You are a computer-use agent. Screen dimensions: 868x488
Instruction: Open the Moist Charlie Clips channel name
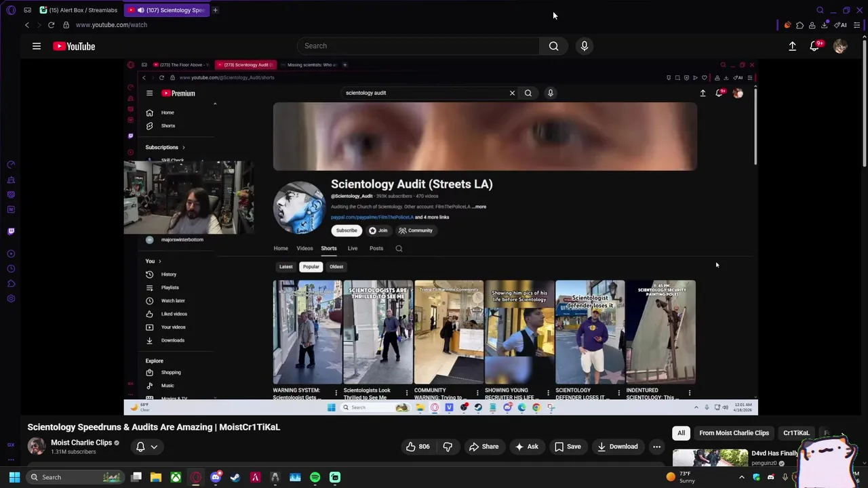81,443
